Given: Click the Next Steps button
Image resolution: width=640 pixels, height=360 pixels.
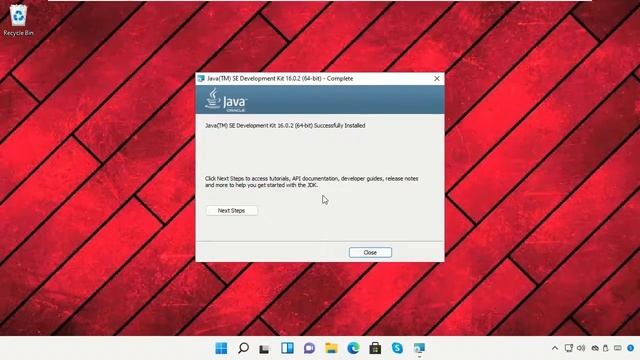Looking at the screenshot, I should [231, 211].
